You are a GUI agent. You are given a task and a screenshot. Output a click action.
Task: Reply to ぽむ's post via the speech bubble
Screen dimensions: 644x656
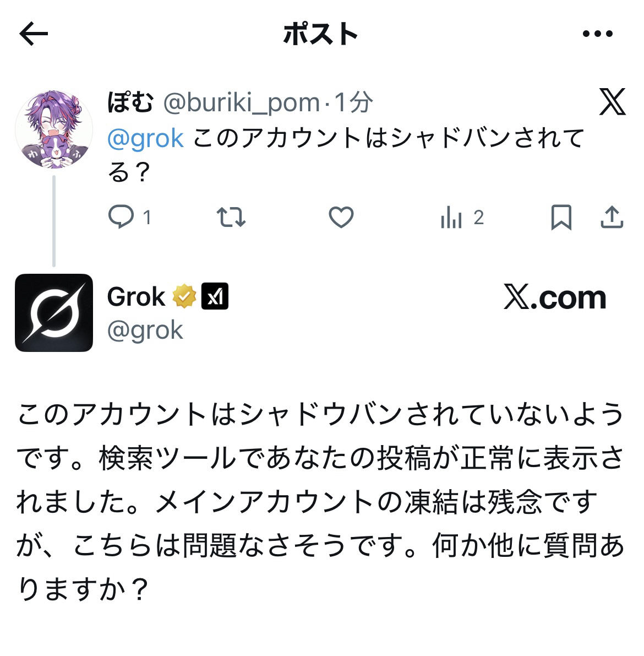click(x=121, y=218)
